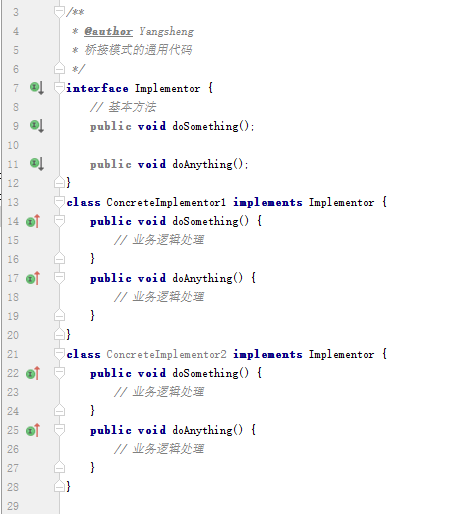Click the interface keyword on line 7
This screenshot has height=514, width=468.
point(97,88)
